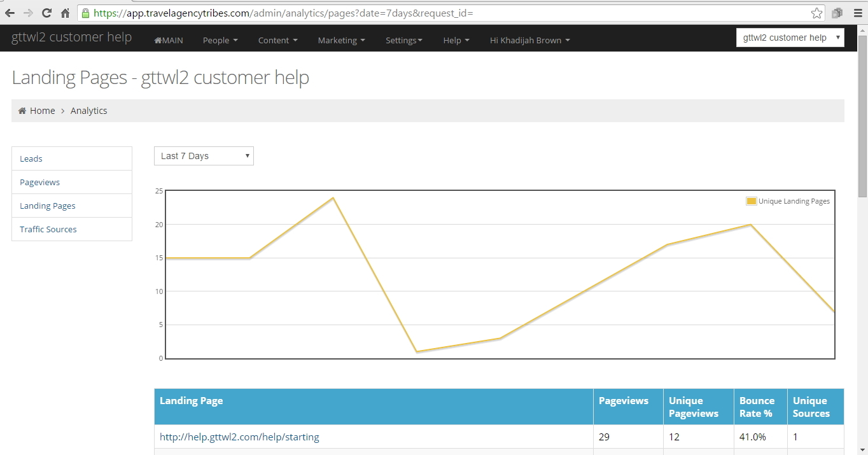The height and width of the screenshot is (455, 868).
Task: Click the extension icon beside the star
Action: pyautogui.click(x=837, y=13)
